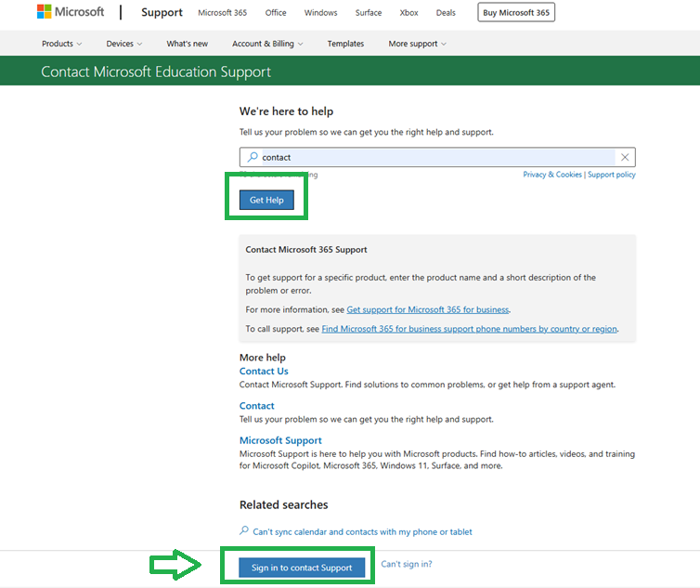Click Contact Microsoft 365 Support card heading
This screenshot has height=588, width=700.
coord(306,249)
